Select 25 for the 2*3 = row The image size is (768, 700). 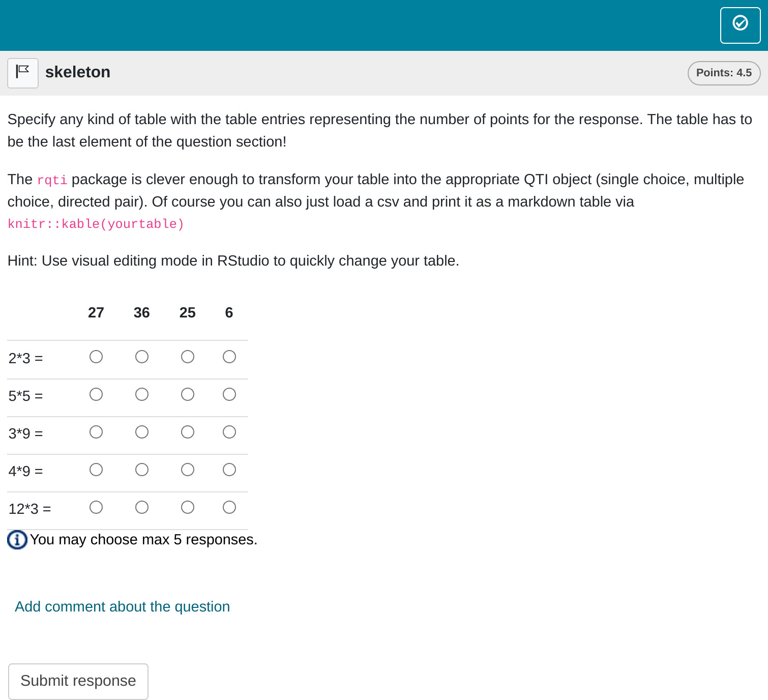point(188,357)
